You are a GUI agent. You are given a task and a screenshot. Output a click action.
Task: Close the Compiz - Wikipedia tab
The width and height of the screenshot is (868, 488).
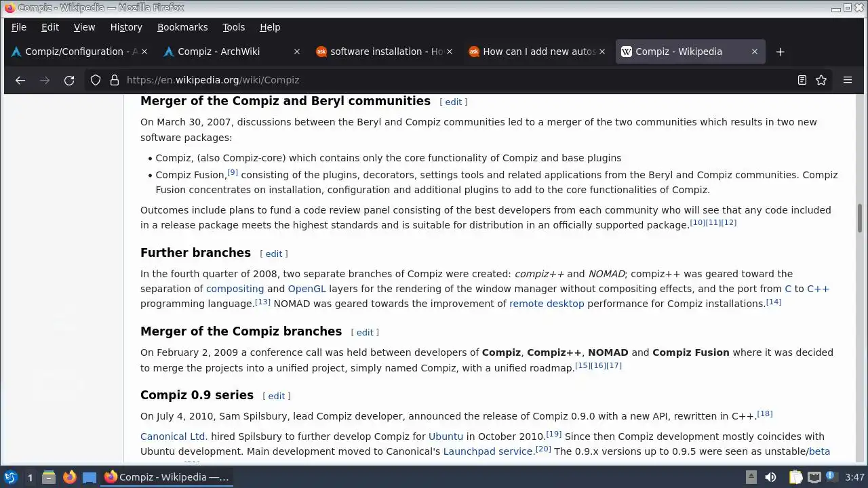755,52
